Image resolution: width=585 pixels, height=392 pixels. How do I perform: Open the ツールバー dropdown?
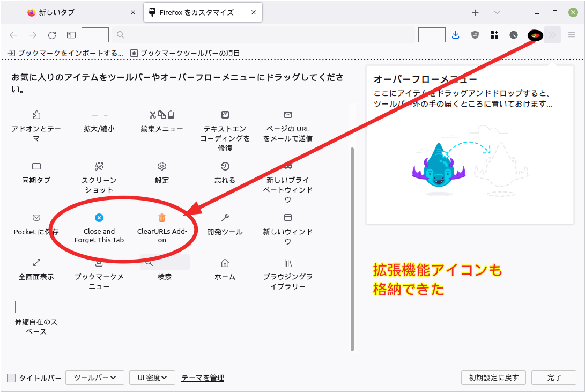pyautogui.click(x=95, y=378)
